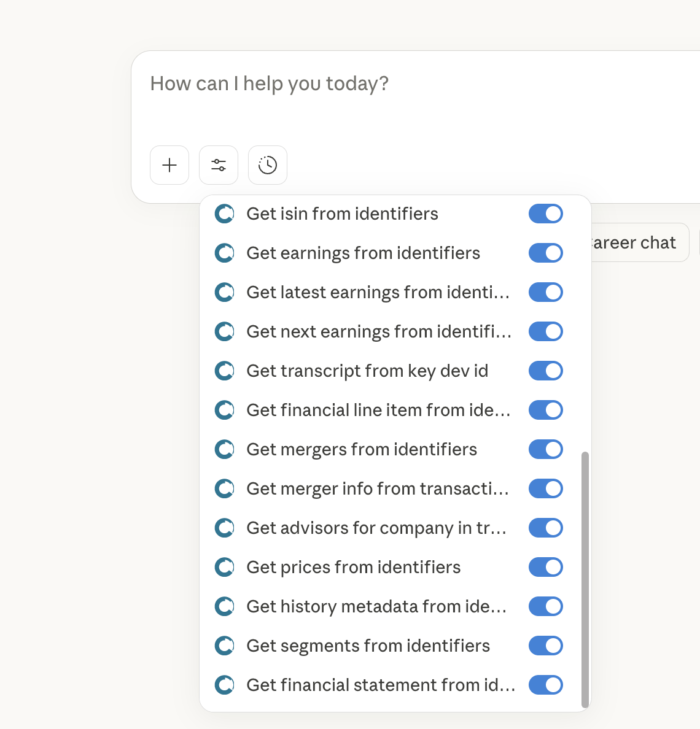Image resolution: width=700 pixels, height=729 pixels.
Task: Click icon beside Get mergers from identifiers
Action: point(225,449)
